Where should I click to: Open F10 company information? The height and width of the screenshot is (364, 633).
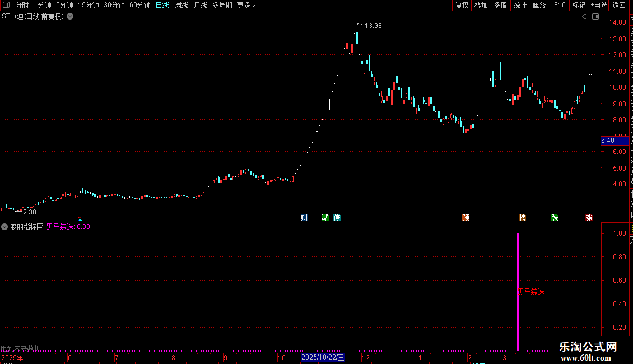coord(560,5)
